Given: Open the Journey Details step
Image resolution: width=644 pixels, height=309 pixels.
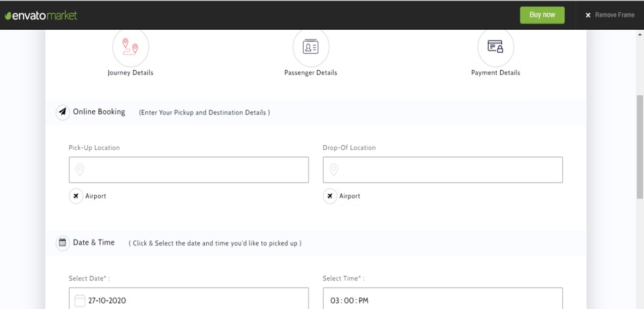Looking at the screenshot, I should (130, 73).
